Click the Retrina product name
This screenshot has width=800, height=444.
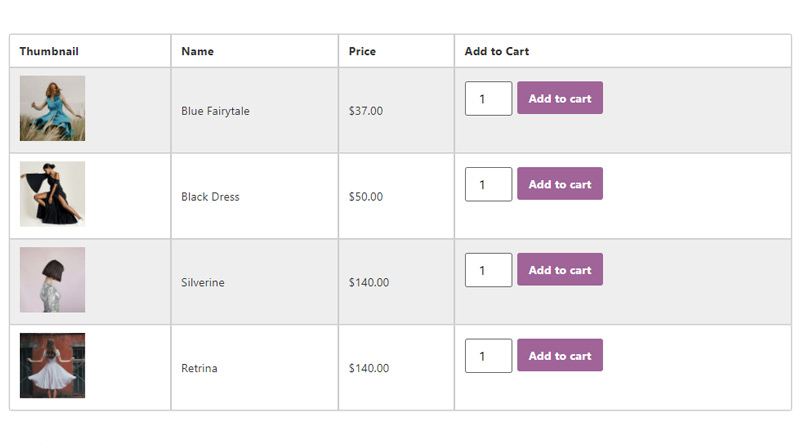pos(199,368)
